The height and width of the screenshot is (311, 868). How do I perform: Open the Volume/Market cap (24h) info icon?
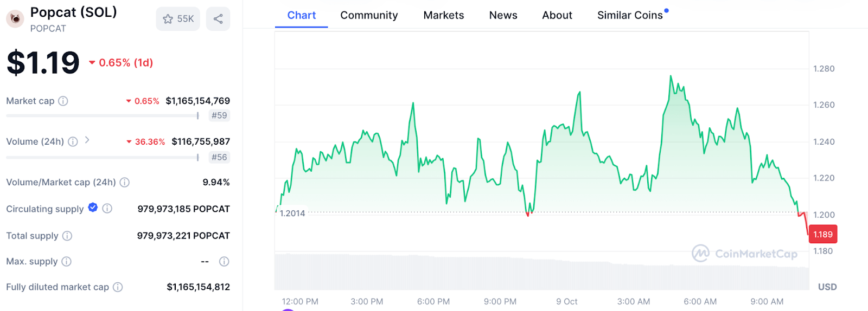[125, 182]
